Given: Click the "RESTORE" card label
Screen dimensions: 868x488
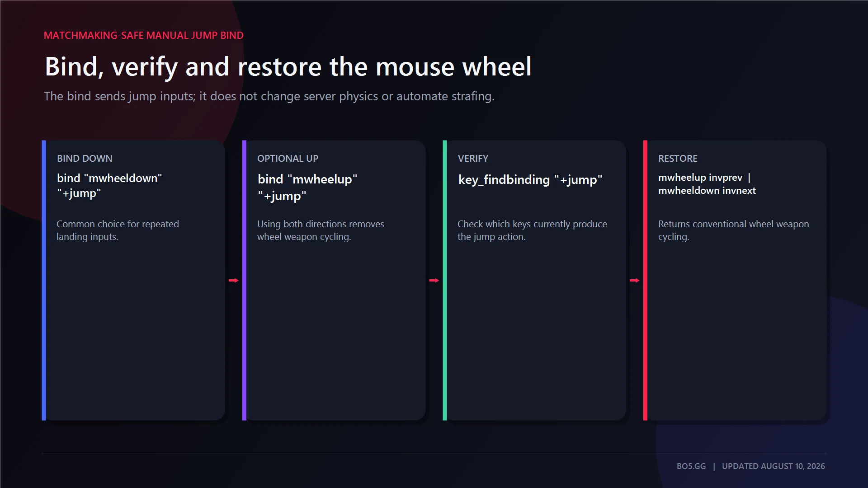Looking at the screenshot, I should [x=678, y=159].
